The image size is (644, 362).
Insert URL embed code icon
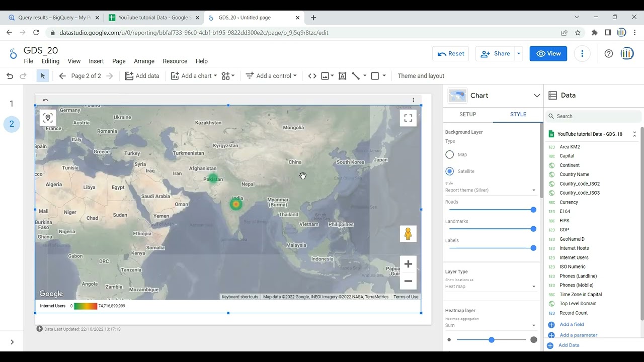click(x=312, y=76)
